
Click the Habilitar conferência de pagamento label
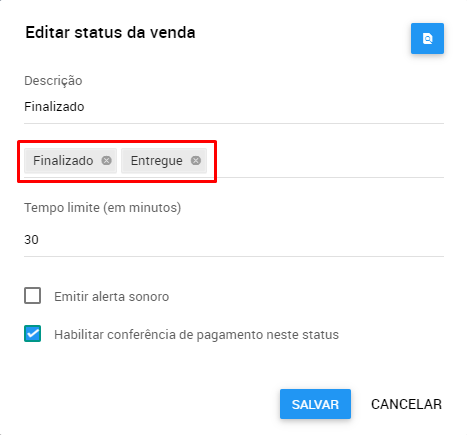coord(196,335)
